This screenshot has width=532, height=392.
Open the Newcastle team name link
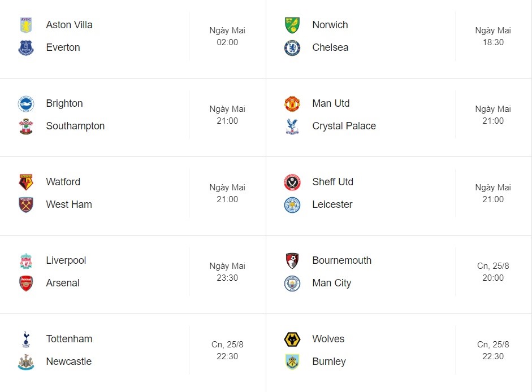click(69, 361)
